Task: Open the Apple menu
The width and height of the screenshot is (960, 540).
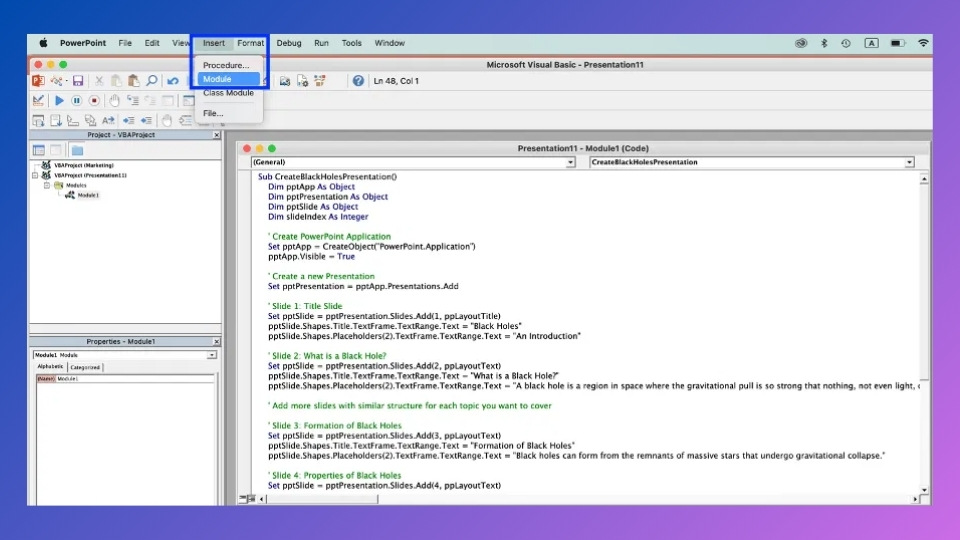Action: point(43,43)
